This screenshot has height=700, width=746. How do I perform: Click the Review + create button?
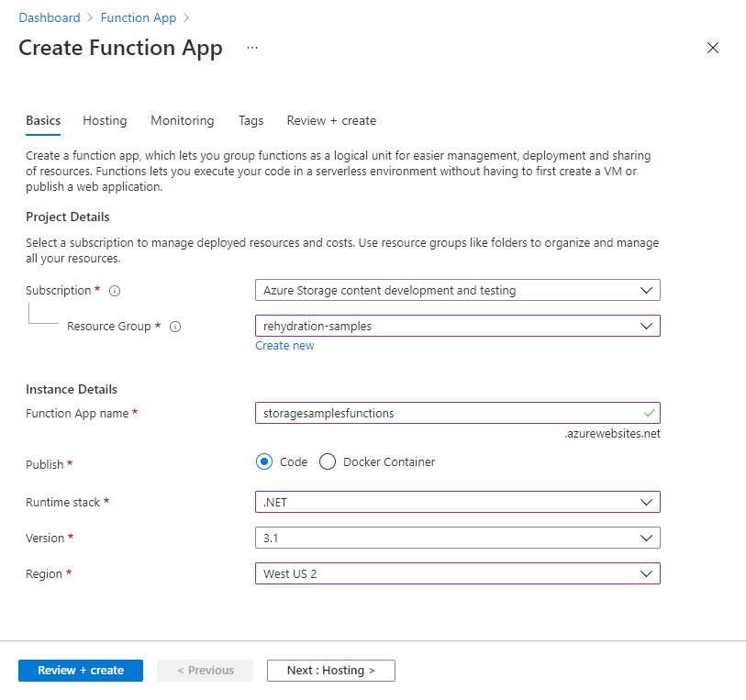[x=80, y=671]
